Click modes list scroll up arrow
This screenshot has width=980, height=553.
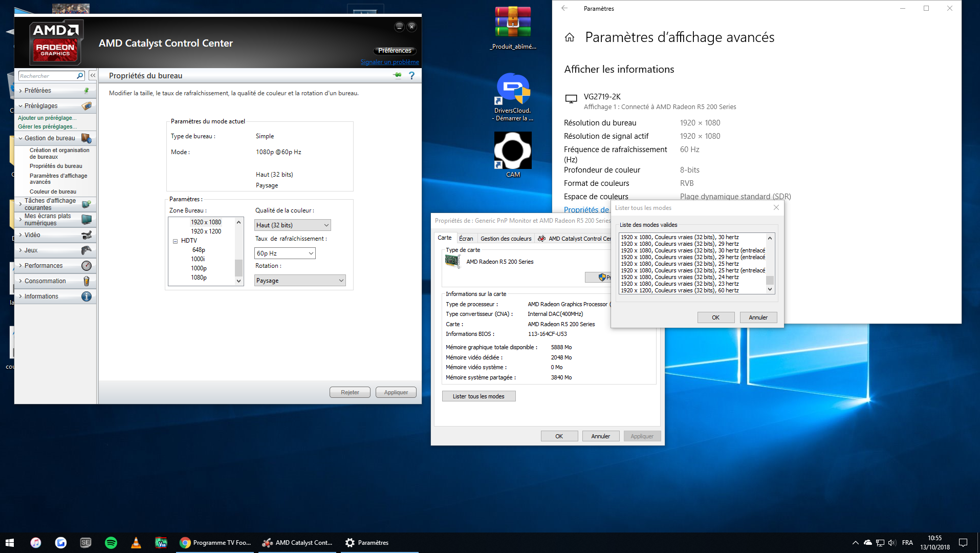point(770,238)
